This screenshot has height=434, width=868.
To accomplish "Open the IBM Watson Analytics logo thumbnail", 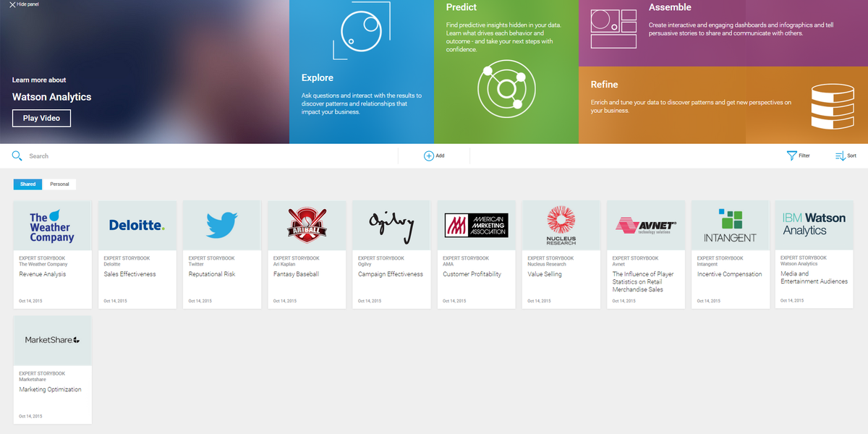I will tap(814, 226).
